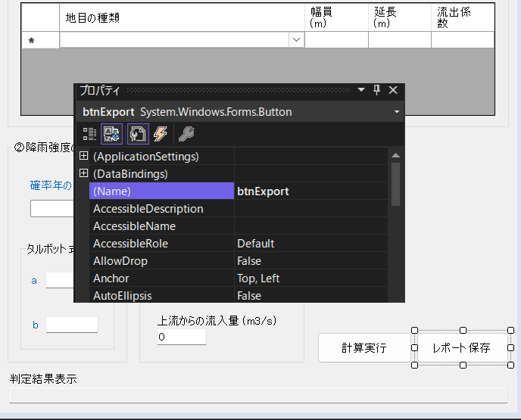This screenshot has width=521, height=420.
Task: Open the btnExport object selector dropdown
Action: point(397,112)
